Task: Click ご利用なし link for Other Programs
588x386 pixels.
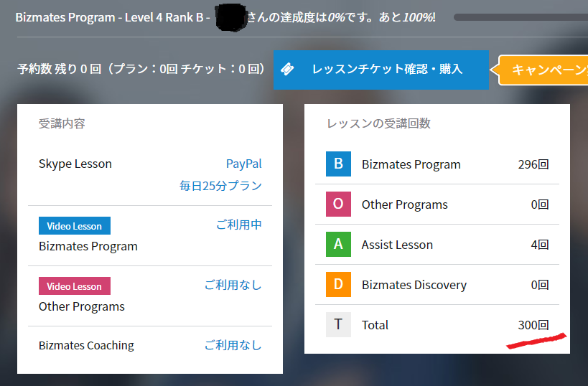Action: coord(233,285)
